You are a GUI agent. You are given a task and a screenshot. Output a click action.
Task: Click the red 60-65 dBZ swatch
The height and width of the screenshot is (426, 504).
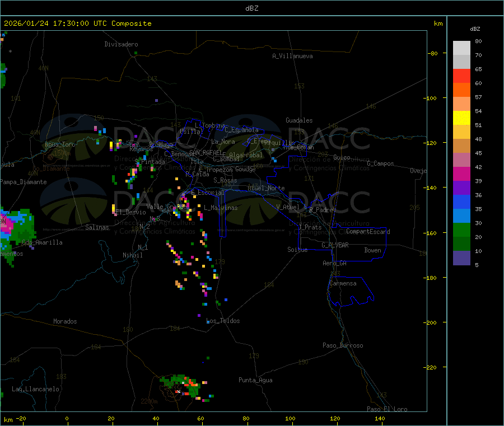[x=461, y=76]
